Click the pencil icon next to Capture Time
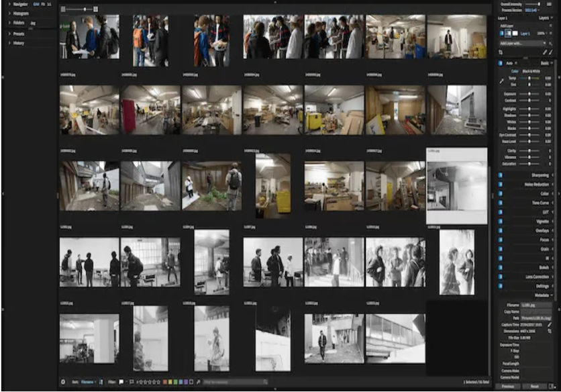 click(x=550, y=324)
